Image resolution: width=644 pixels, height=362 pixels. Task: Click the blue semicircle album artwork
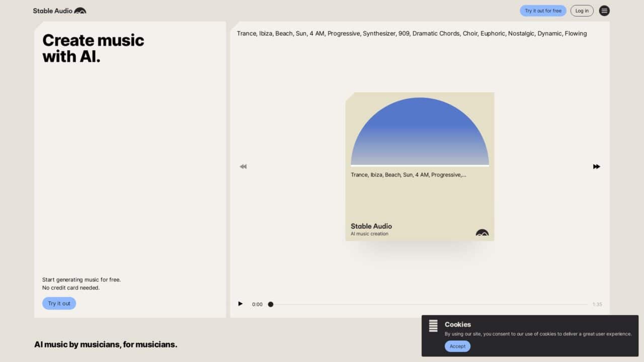click(x=420, y=132)
